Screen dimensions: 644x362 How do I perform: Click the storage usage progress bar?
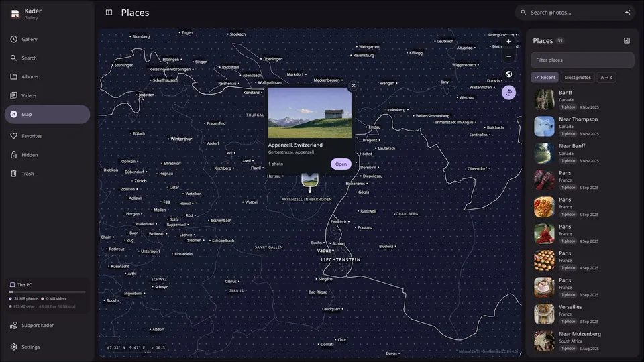(47, 292)
